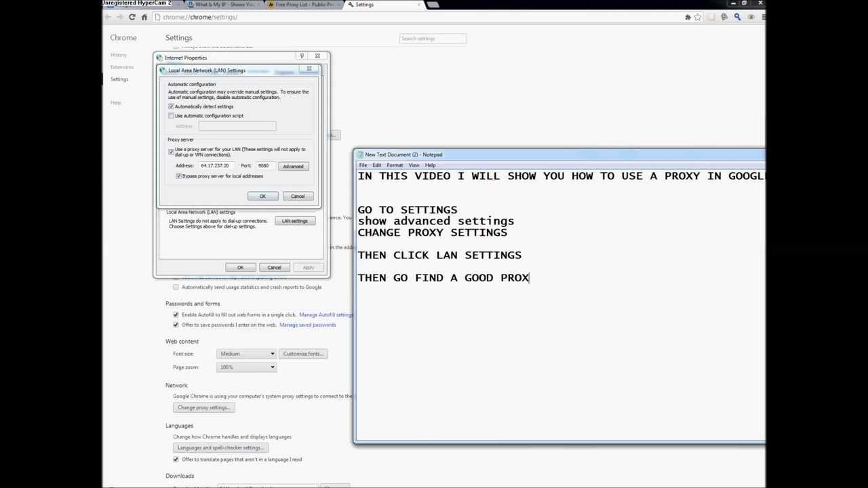The height and width of the screenshot is (488, 868).
Task: Click the magnifier extension icon in Chrome toolbar
Action: click(737, 17)
